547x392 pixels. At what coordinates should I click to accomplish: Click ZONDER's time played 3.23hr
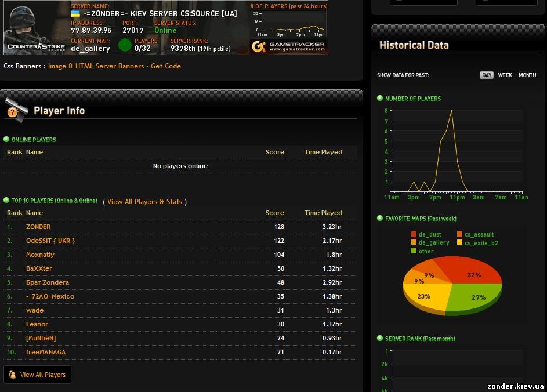click(332, 227)
